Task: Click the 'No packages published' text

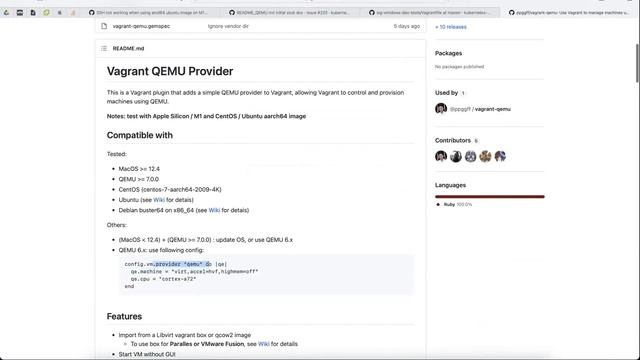Action: coord(459,67)
